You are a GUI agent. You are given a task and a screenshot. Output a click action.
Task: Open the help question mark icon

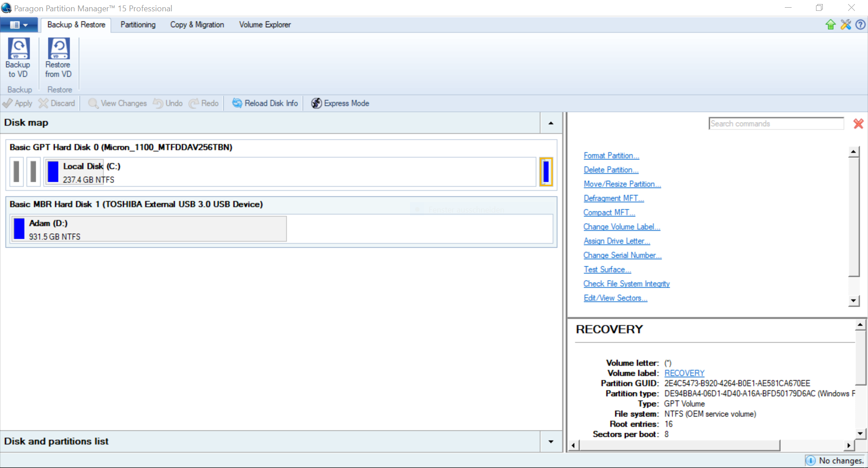pyautogui.click(x=860, y=25)
